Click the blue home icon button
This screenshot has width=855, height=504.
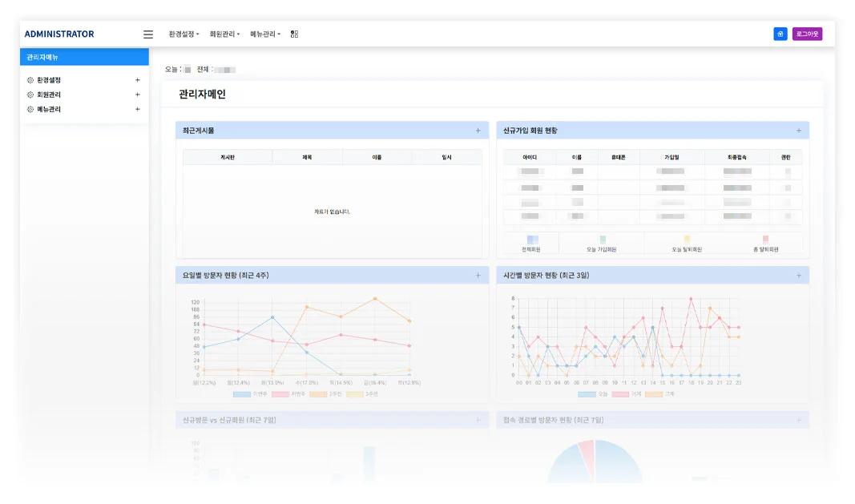(x=780, y=34)
